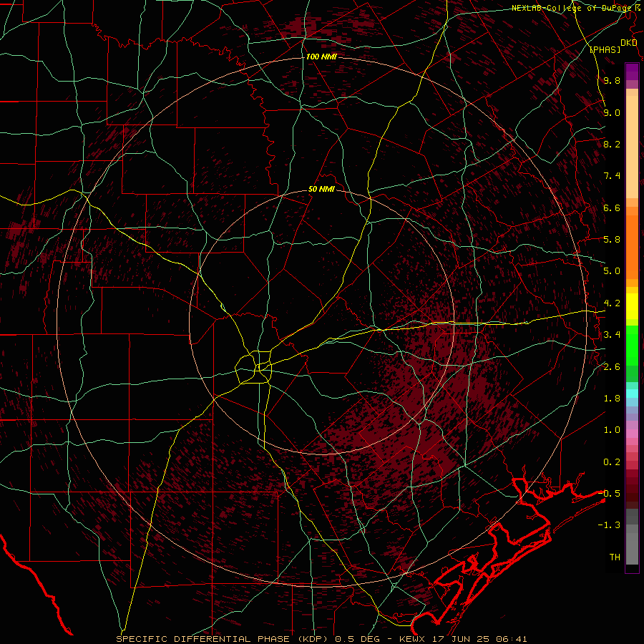This screenshot has height=644, width=644.
Task: Click the pink band beside 1.0
Action: pyautogui.click(x=632, y=434)
